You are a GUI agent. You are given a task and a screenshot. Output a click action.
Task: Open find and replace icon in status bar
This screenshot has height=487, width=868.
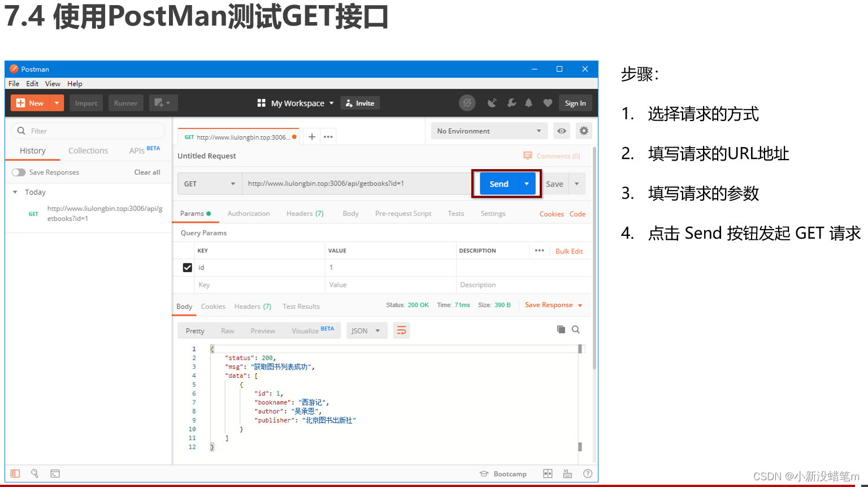[35, 473]
